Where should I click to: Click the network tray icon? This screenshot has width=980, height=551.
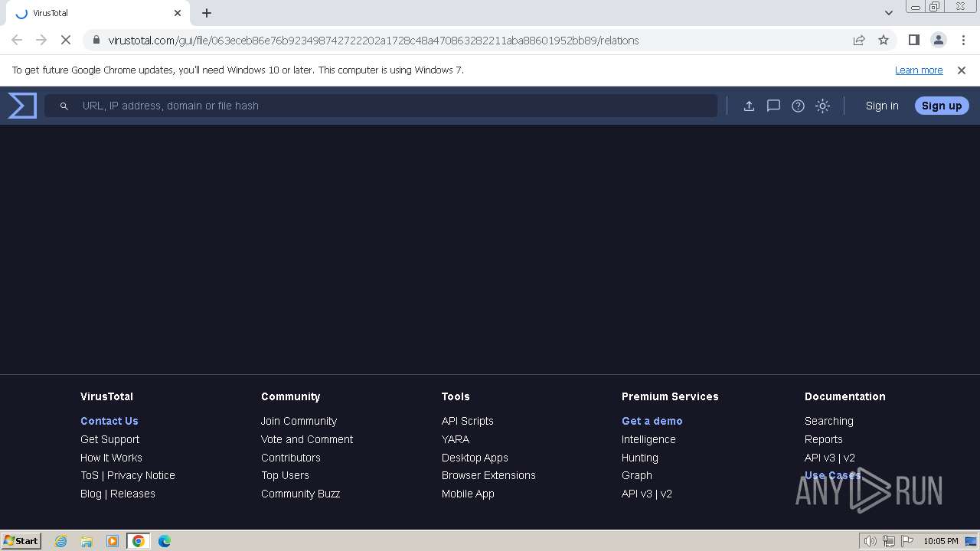pos(889,541)
